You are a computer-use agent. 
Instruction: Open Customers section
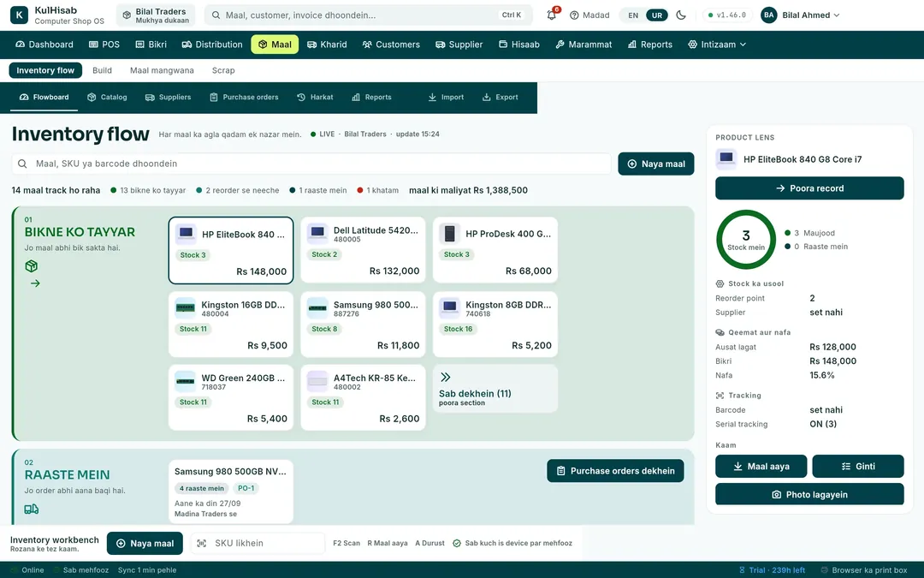coord(391,45)
